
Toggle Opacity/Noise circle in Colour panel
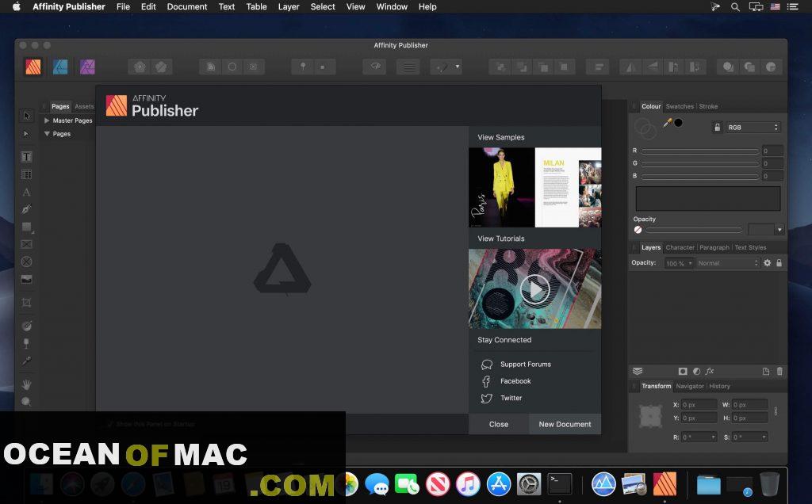click(638, 229)
